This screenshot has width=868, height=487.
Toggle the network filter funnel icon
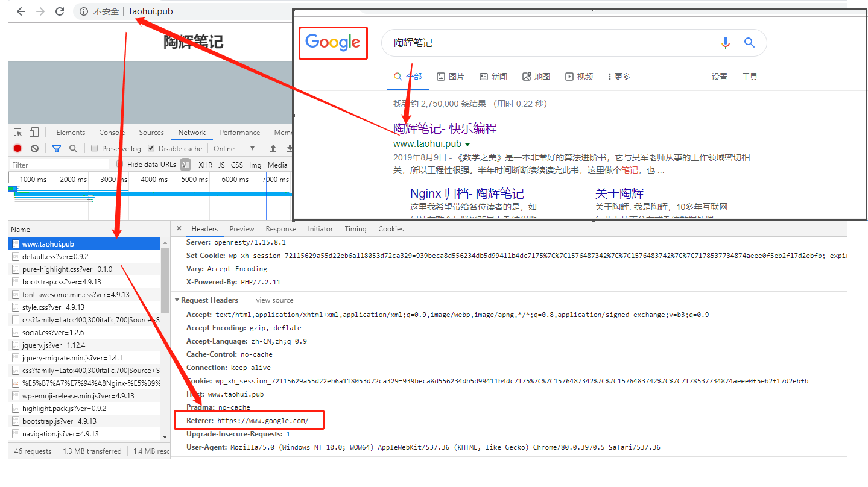tap(56, 148)
